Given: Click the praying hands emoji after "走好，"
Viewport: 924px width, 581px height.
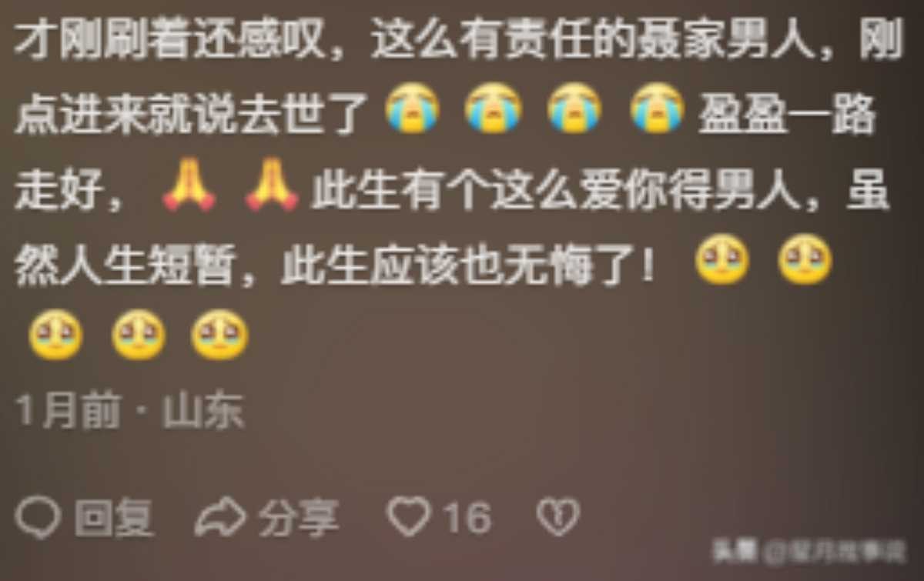Looking at the screenshot, I should coord(189,185).
